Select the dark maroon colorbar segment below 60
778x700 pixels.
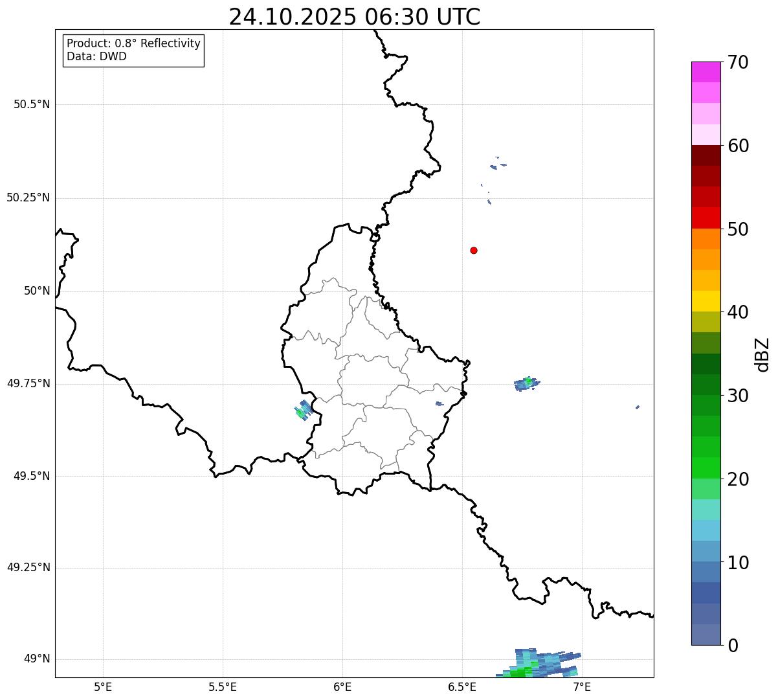point(706,155)
